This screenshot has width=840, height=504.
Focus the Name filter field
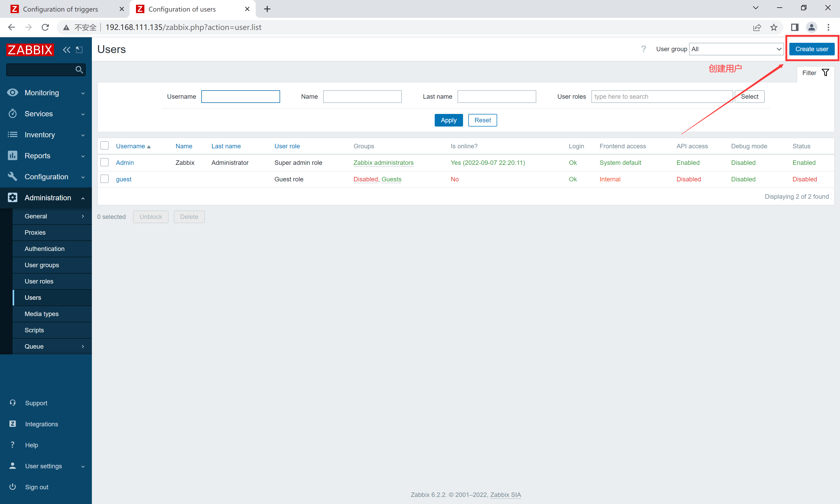pos(362,96)
